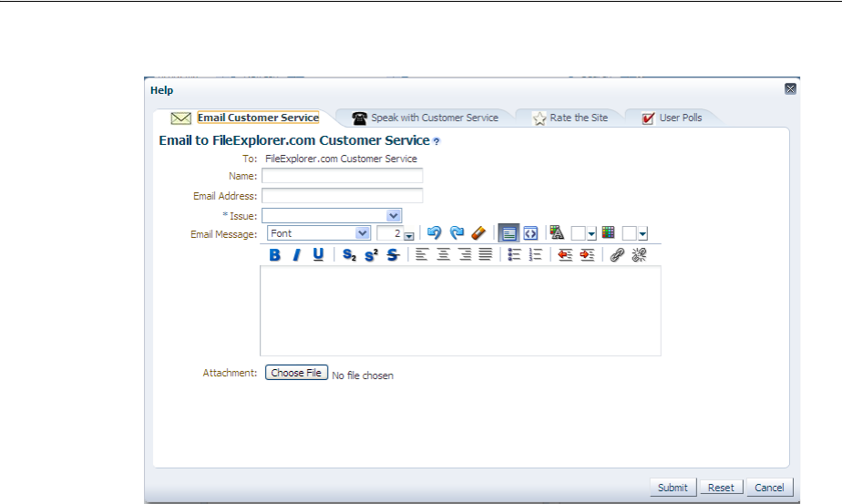The height and width of the screenshot is (504, 842).
Task: Redo the last edit
Action: pyautogui.click(x=457, y=232)
